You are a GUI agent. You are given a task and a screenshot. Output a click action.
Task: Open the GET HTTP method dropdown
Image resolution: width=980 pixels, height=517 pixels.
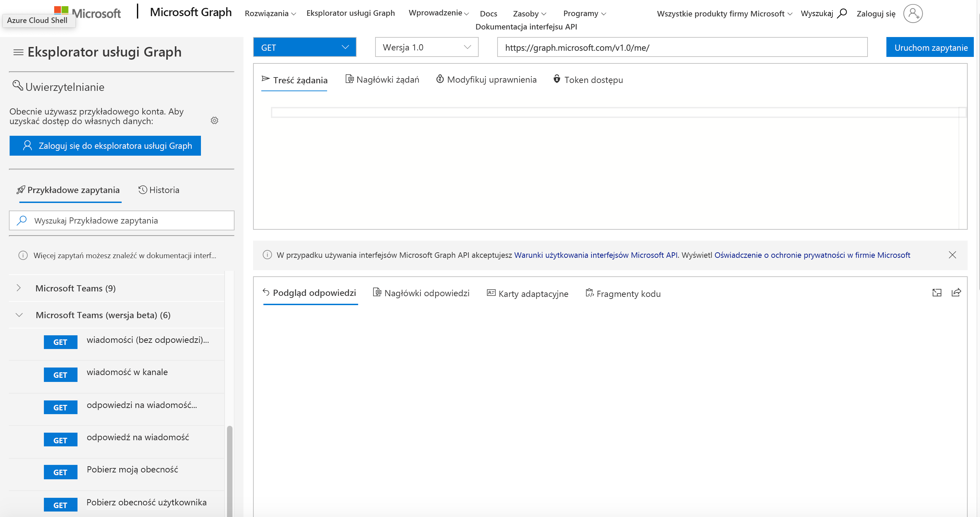pyautogui.click(x=304, y=47)
